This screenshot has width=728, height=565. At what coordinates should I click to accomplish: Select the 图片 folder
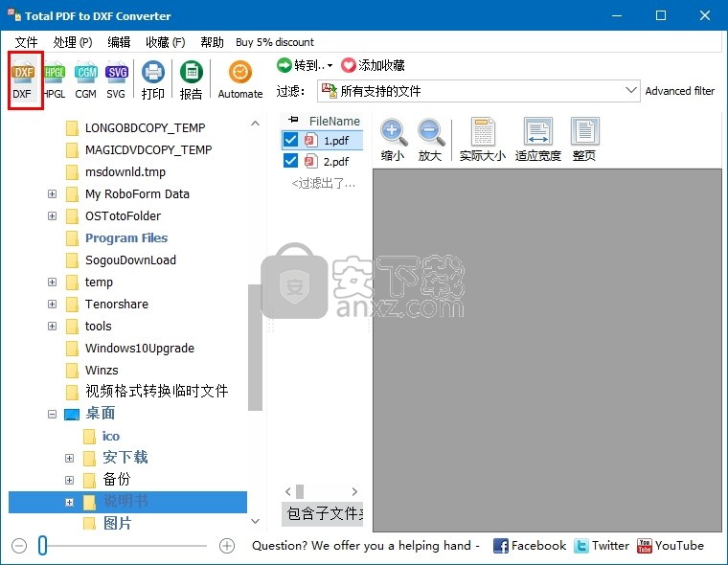(x=117, y=523)
